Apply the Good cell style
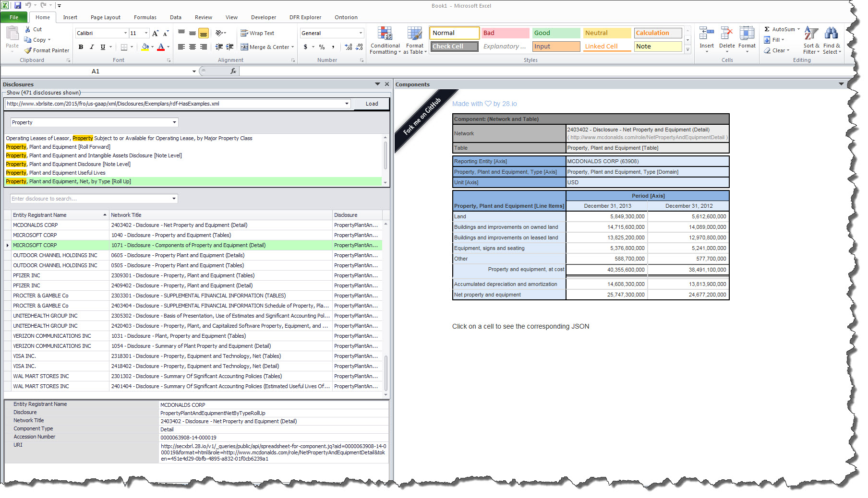 coord(556,33)
